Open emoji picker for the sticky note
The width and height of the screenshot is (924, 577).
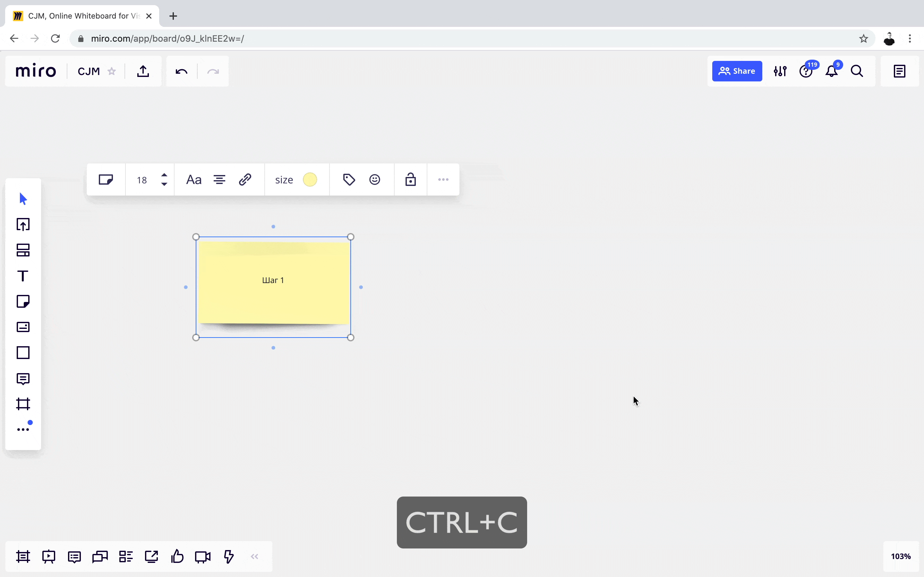point(374,180)
